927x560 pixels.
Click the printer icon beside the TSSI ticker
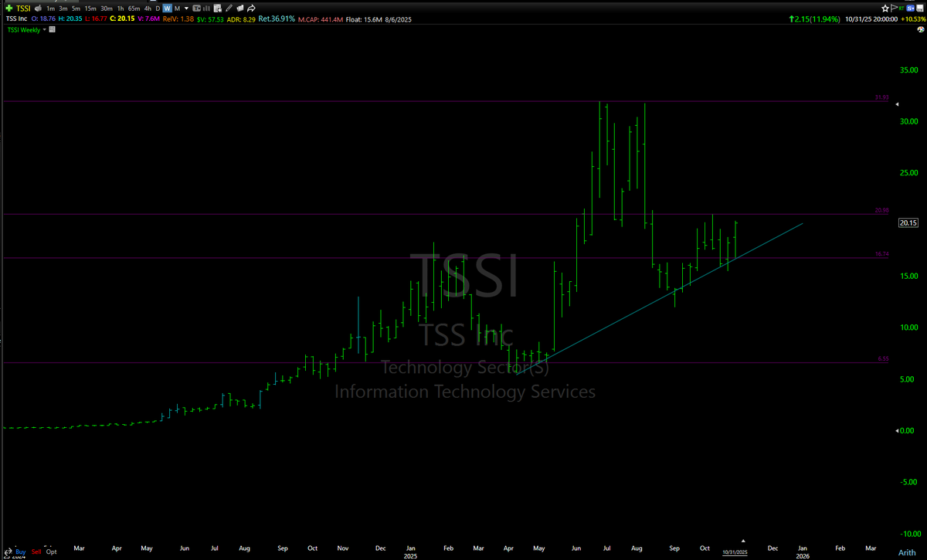pyautogui.click(x=38, y=8)
